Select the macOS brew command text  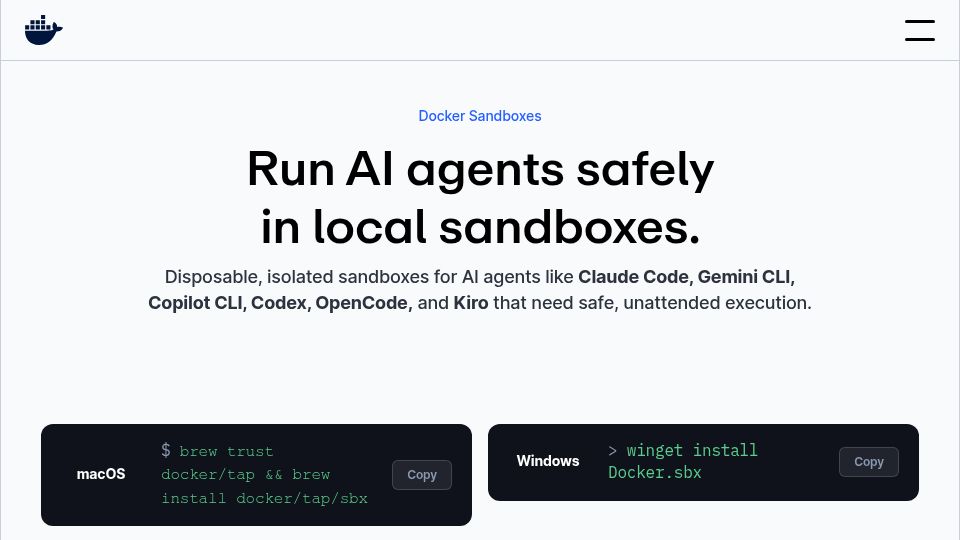[264, 474]
